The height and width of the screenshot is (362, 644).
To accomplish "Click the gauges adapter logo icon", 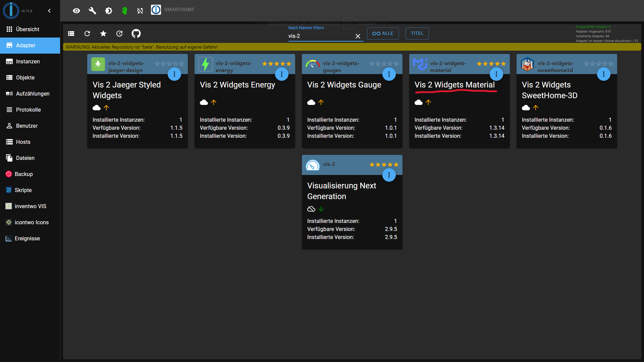I will pos(313,64).
